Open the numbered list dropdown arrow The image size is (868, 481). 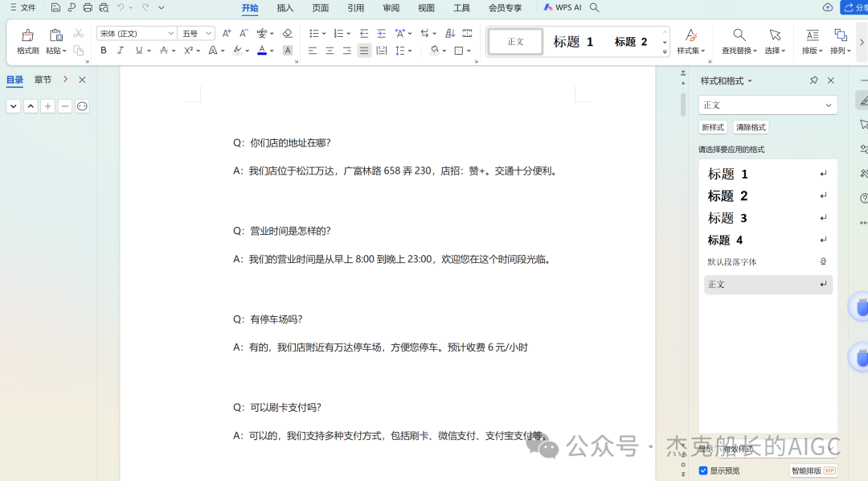(x=348, y=34)
